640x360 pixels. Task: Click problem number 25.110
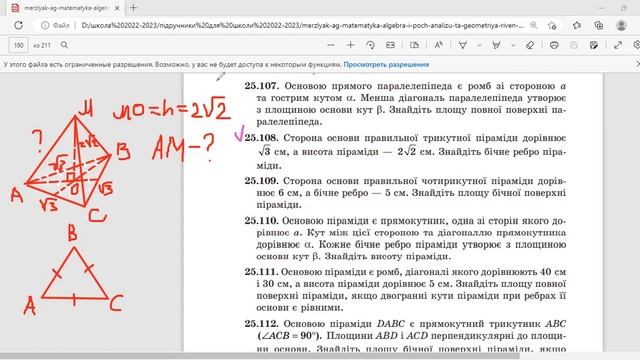click(x=261, y=221)
